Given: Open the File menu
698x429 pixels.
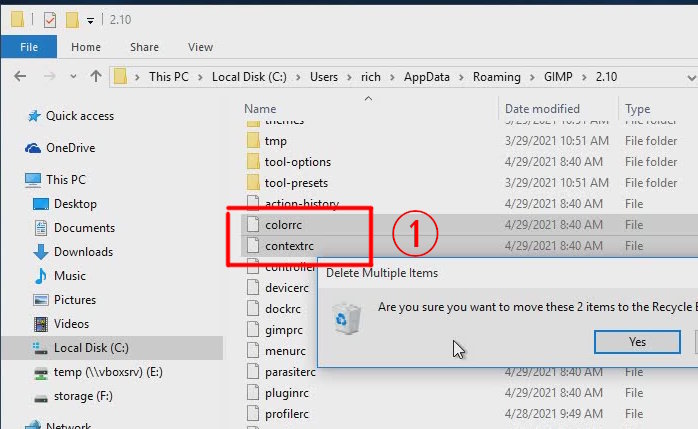Looking at the screenshot, I should (x=29, y=47).
